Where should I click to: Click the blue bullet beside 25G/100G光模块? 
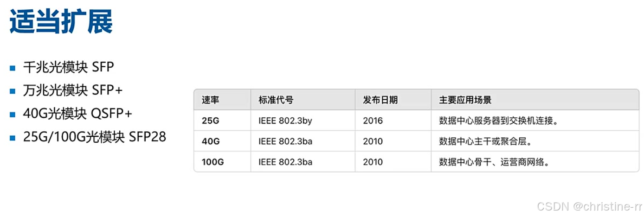tap(13, 137)
